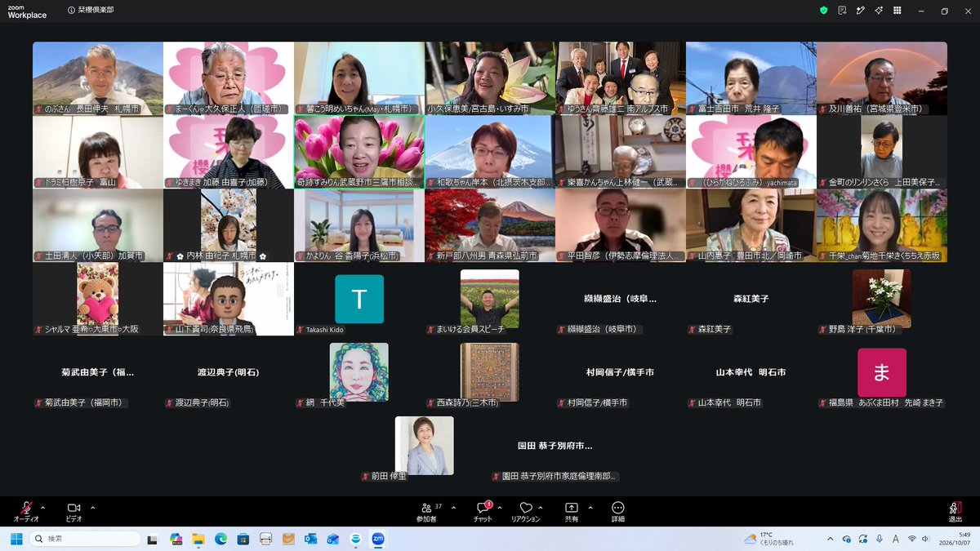Expand the audio options chevron beside オーディオ

pyautogui.click(x=42, y=507)
